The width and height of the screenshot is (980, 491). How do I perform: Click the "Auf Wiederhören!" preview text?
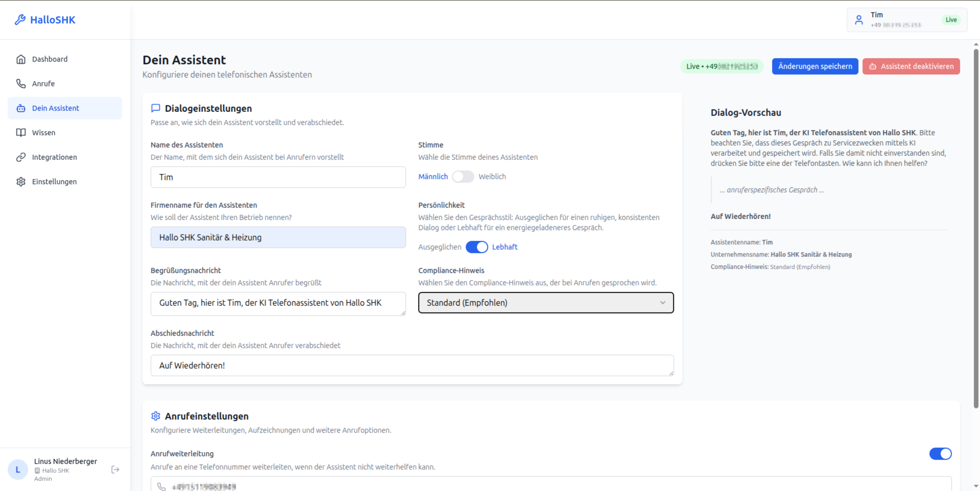(x=740, y=216)
